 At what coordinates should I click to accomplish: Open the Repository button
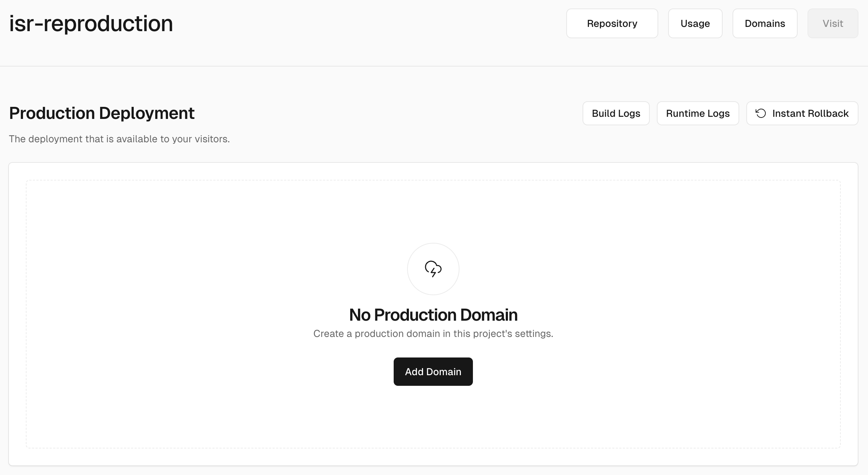click(x=612, y=23)
